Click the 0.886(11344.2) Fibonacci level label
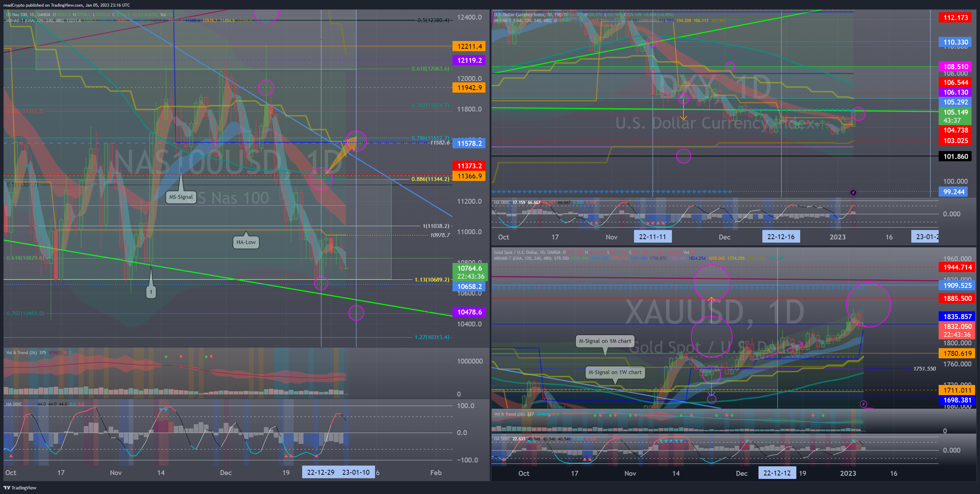 (430, 179)
